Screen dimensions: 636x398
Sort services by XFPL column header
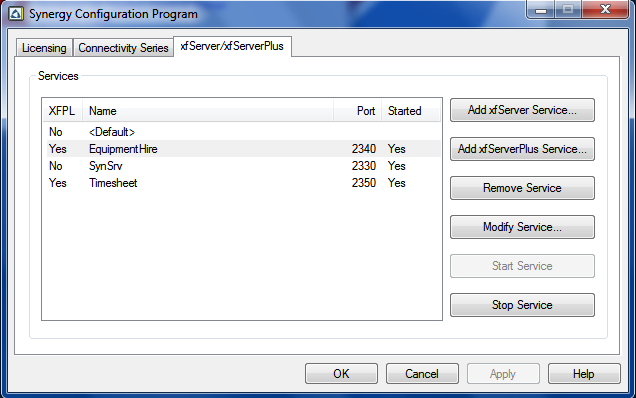62,111
